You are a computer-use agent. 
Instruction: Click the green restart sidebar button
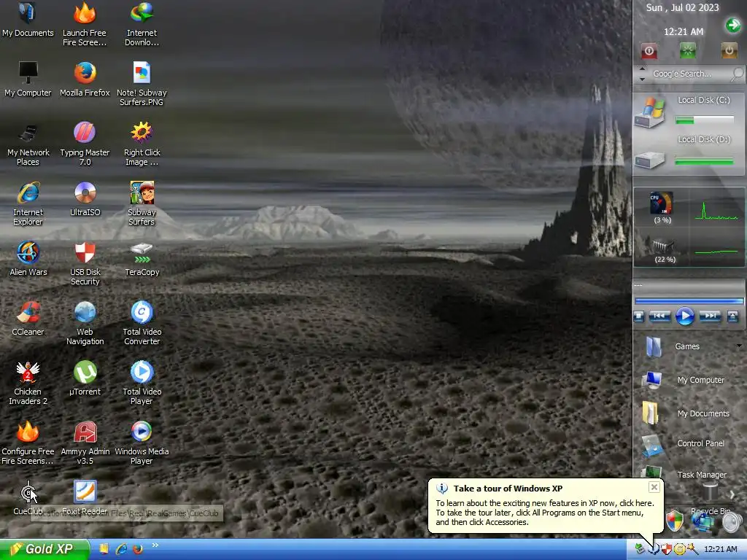687,50
